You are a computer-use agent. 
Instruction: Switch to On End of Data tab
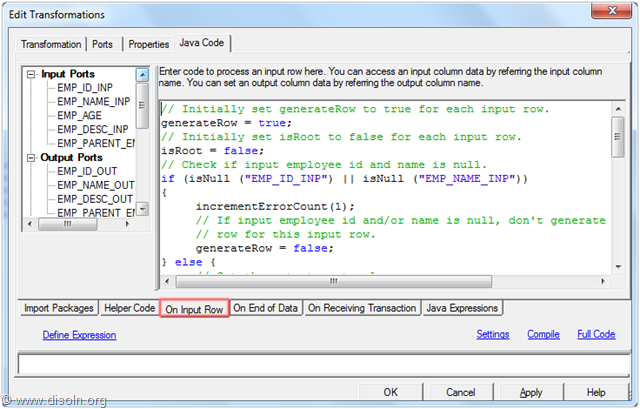pyautogui.click(x=266, y=308)
